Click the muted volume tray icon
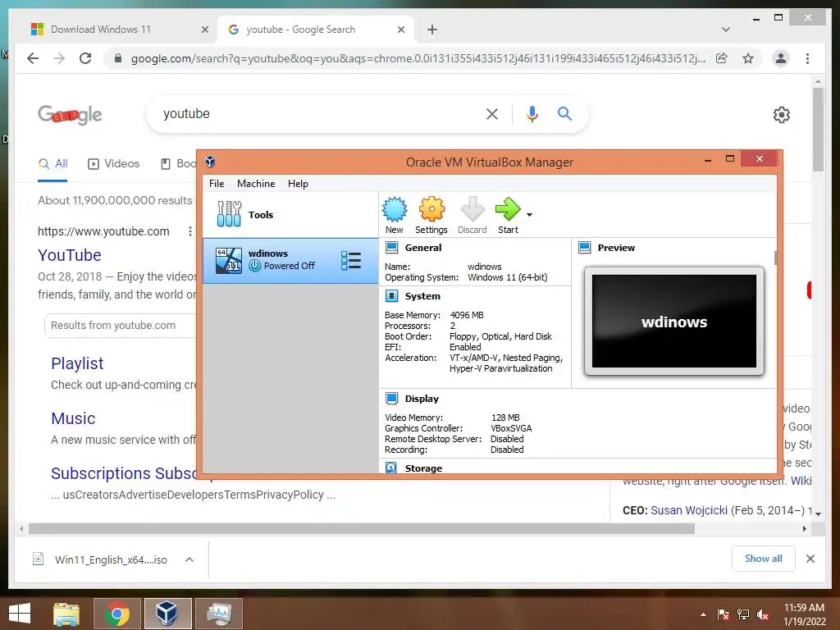 click(x=763, y=614)
